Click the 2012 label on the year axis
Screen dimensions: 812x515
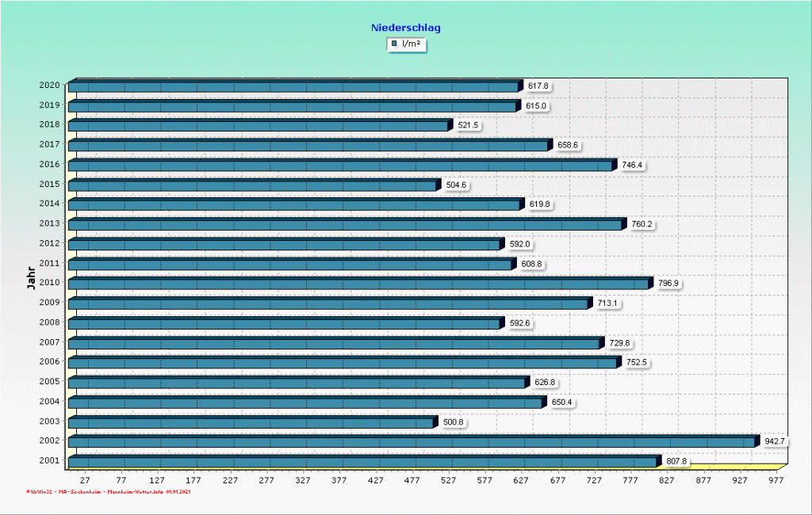[49, 242]
